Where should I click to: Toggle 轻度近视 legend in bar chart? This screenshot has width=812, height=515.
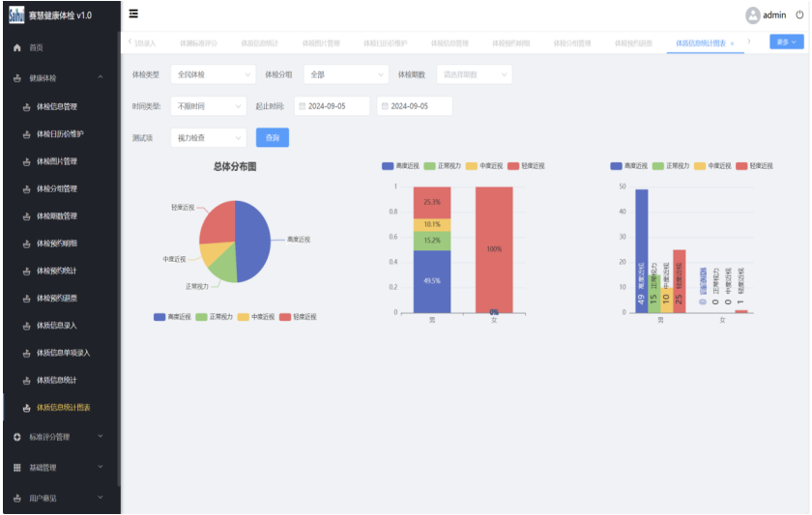click(755, 166)
